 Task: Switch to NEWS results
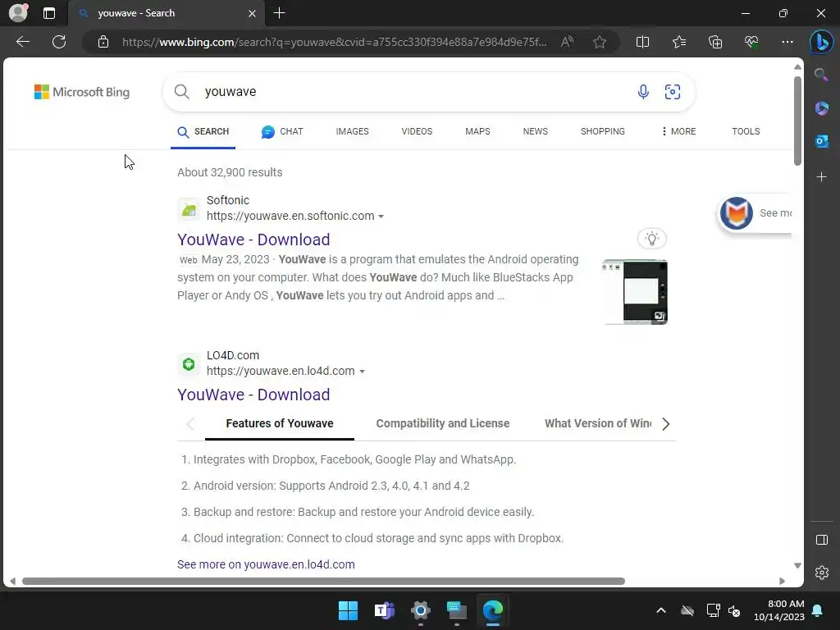(535, 132)
